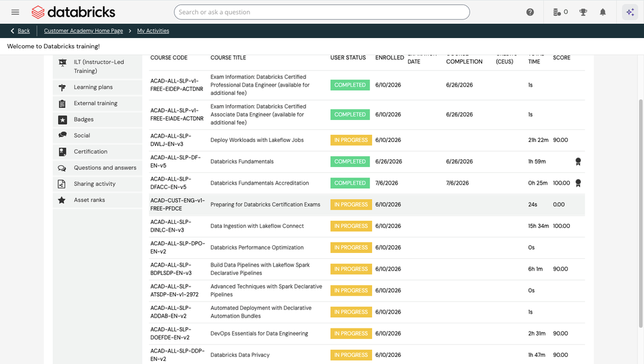Open the hamburger menu icon

click(15, 12)
